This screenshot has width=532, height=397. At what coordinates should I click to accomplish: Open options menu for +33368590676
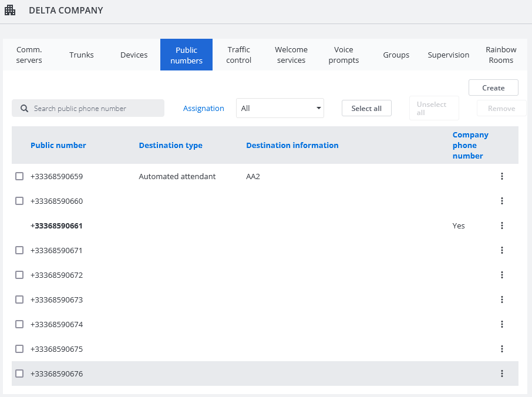(x=502, y=374)
